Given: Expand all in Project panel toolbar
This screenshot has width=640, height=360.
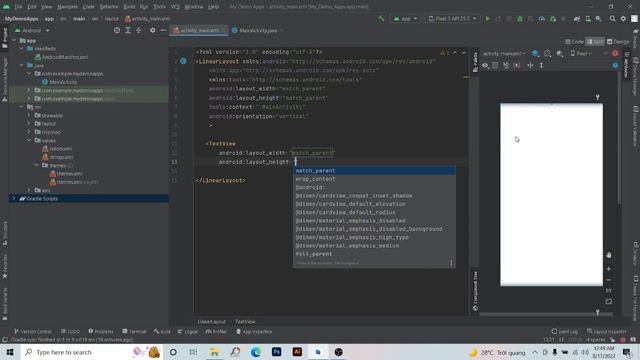Looking at the screenshot, I should point(128,30).
